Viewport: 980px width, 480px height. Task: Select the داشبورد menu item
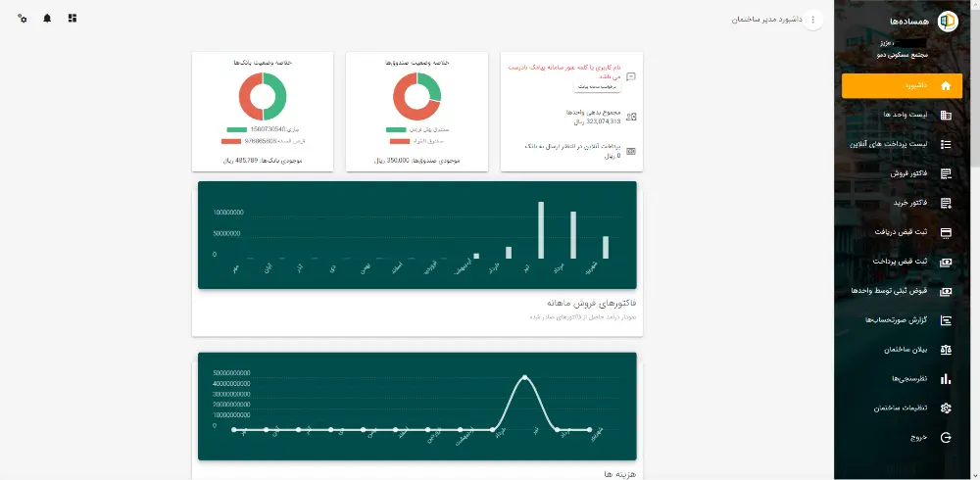(x=901, y=86)
